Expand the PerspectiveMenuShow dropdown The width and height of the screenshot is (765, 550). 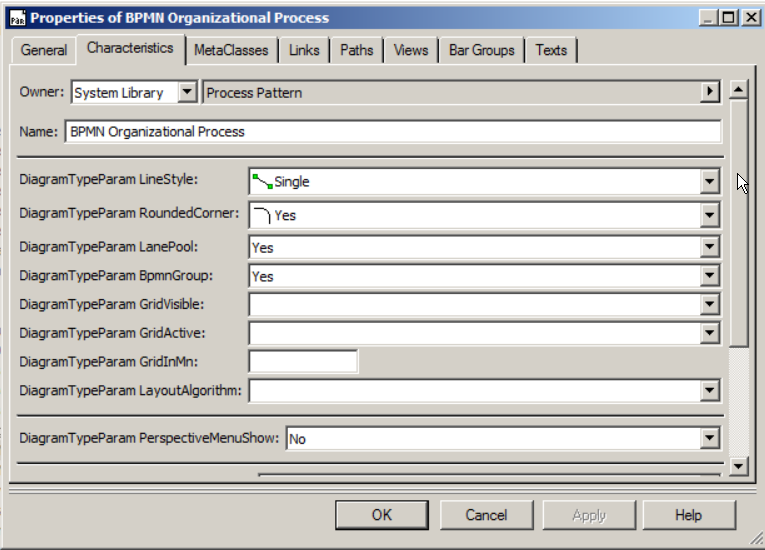click(x=710, y=438)
